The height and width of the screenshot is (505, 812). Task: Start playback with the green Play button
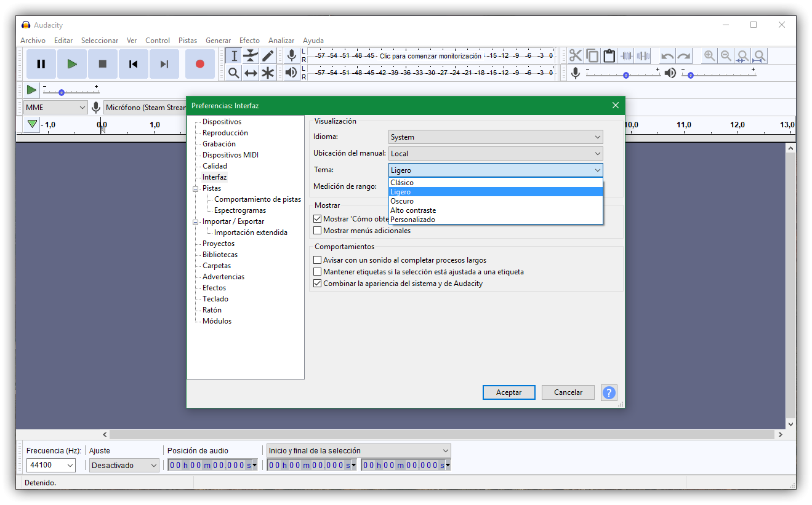[x=72, y=64]
